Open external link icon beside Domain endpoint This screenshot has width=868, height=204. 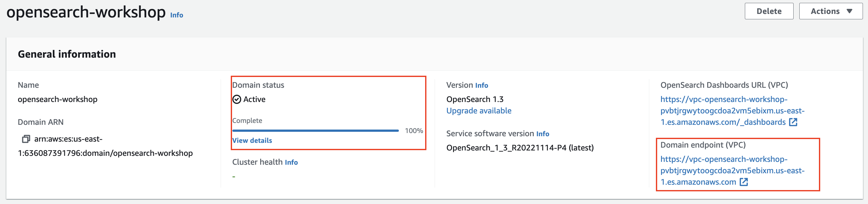(744, 182)
